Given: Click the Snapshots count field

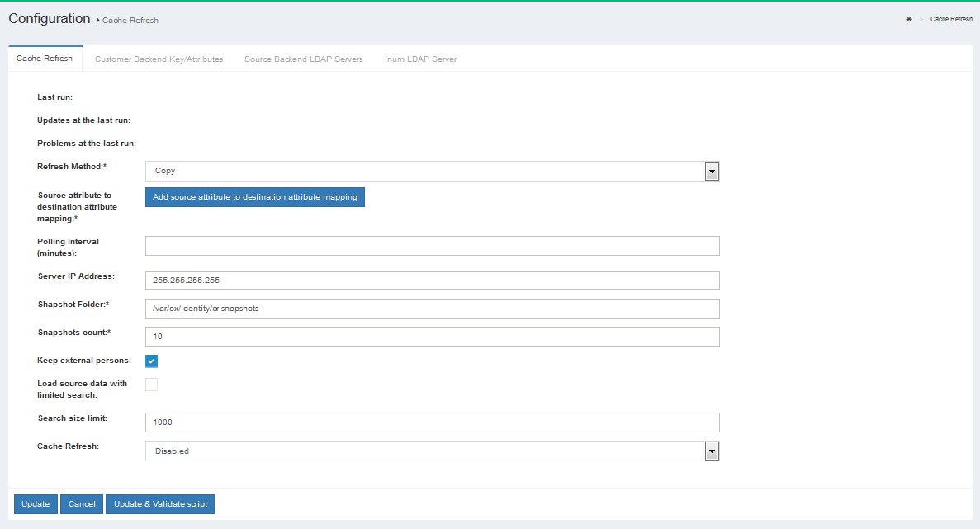Looking at the screenshot, I should [x=432, y=337].
